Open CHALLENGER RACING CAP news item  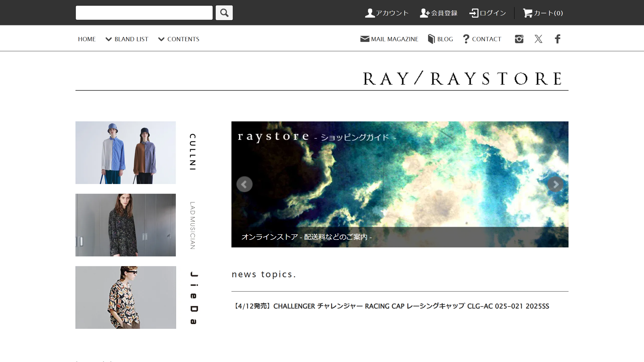pos(392,306)
